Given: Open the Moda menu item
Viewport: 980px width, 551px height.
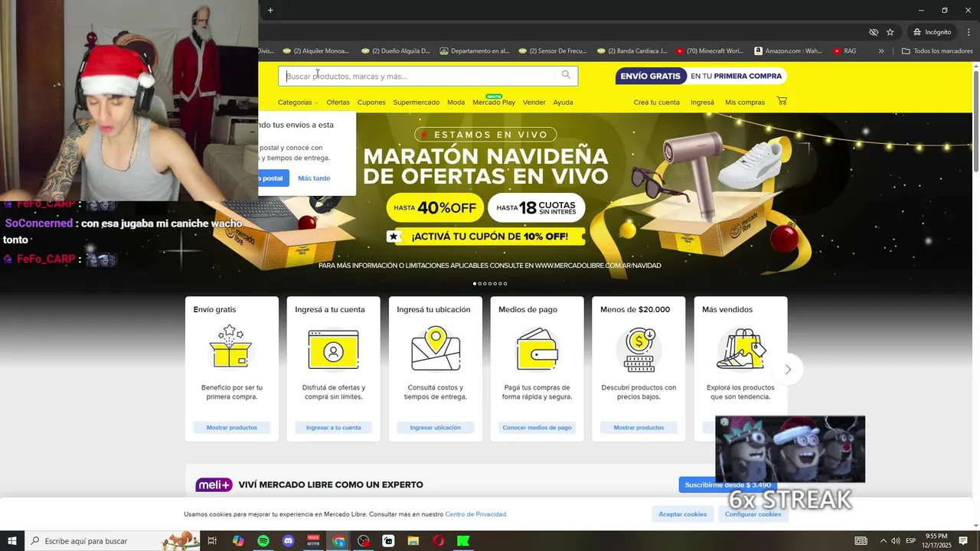Looking at the screenshot, I should click(x=456, y=103).
